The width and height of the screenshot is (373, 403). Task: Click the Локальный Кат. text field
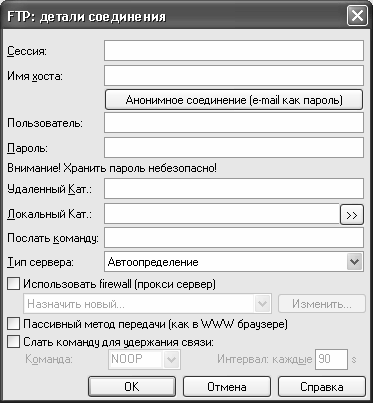pos(222,214)
